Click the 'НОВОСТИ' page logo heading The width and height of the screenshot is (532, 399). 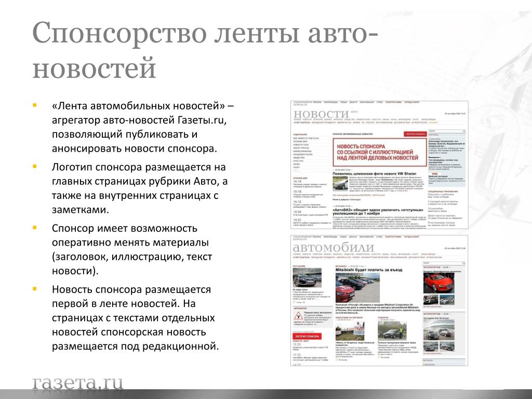tap(321, 114)
